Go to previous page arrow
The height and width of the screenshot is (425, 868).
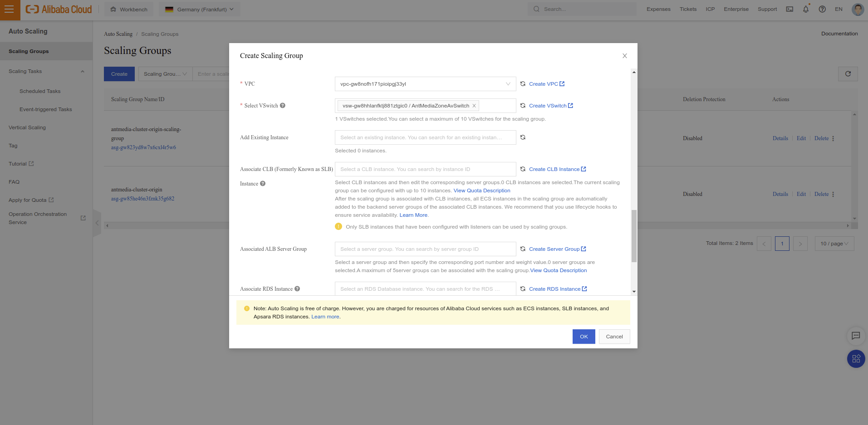(764, 244)
